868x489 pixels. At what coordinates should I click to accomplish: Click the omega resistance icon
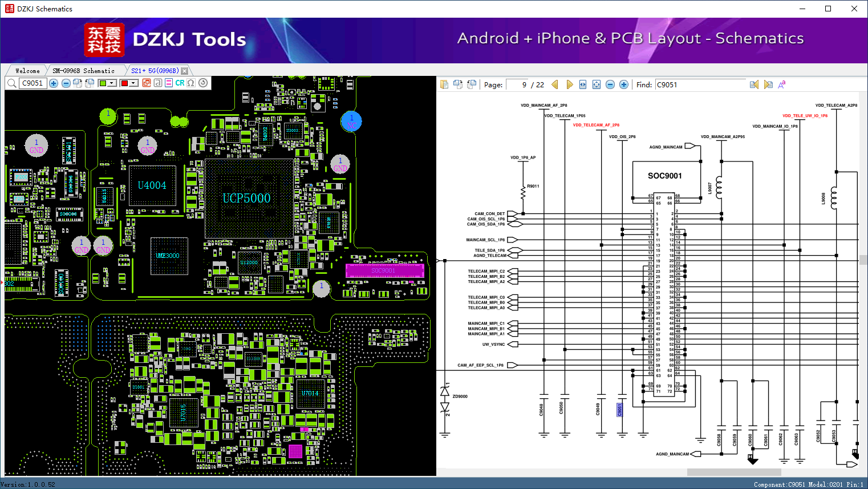click(x=191, y=83)
